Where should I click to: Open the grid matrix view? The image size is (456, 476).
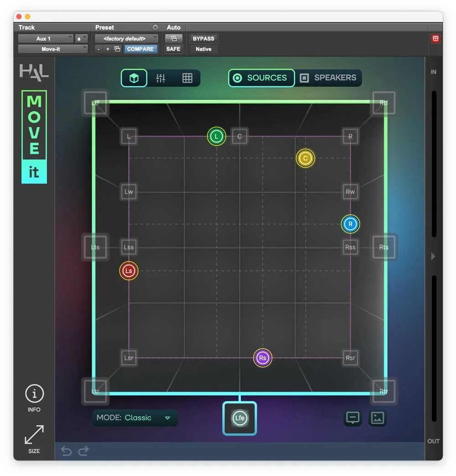click(187, 78)
